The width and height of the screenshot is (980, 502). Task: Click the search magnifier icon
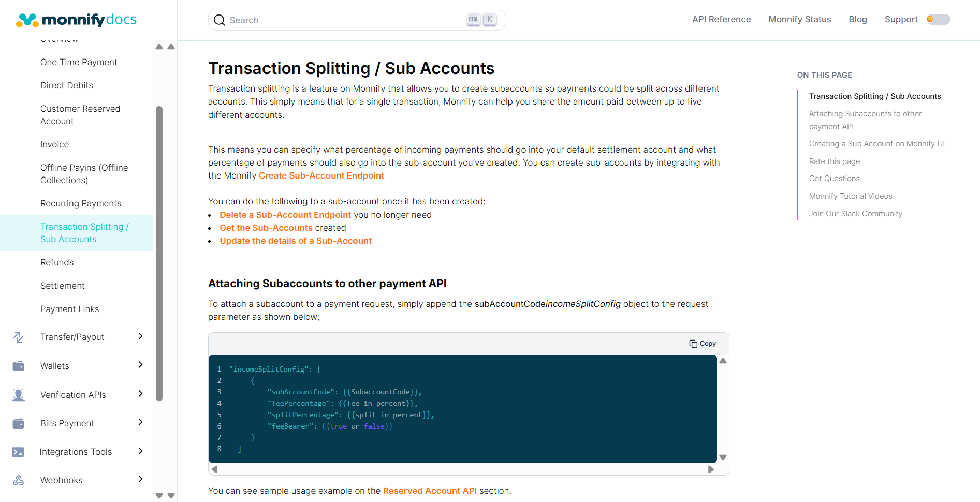(220, 20)
